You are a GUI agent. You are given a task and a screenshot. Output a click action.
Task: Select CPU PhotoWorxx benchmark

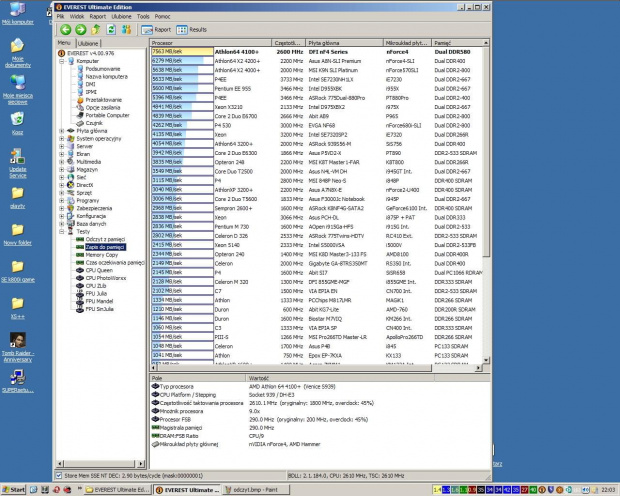(x=106, y=278)
